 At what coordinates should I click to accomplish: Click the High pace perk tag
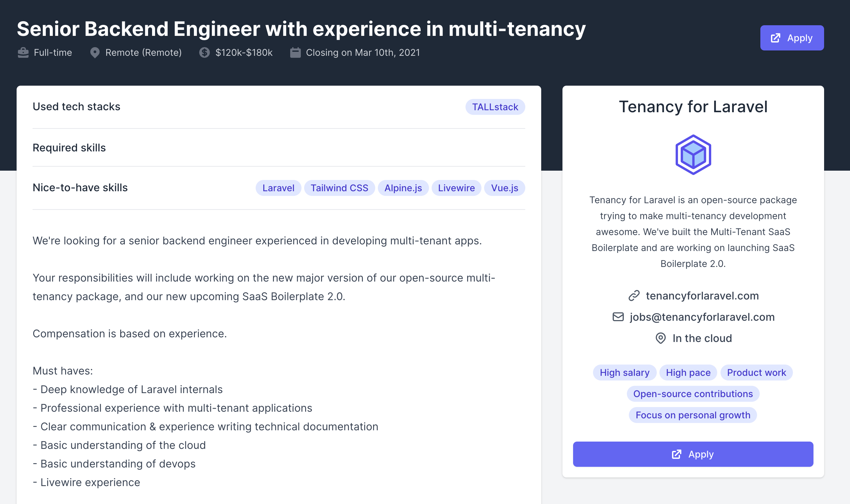pos(688,373)
